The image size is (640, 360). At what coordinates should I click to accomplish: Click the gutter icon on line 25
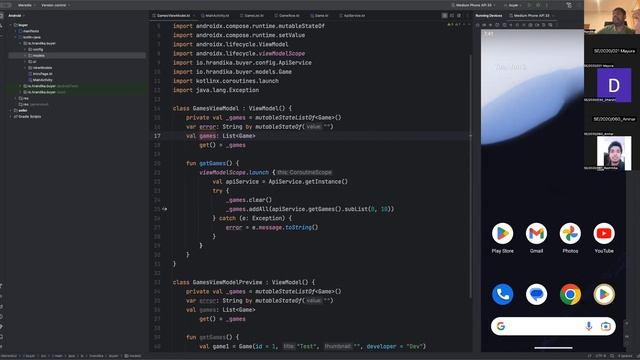pyautogui.click(x=164, y=209)
